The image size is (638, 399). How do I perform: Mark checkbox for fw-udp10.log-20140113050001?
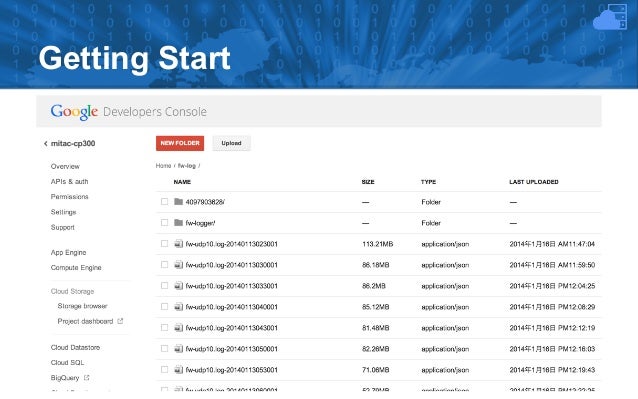pyautogui.click(x=164, y=349)
